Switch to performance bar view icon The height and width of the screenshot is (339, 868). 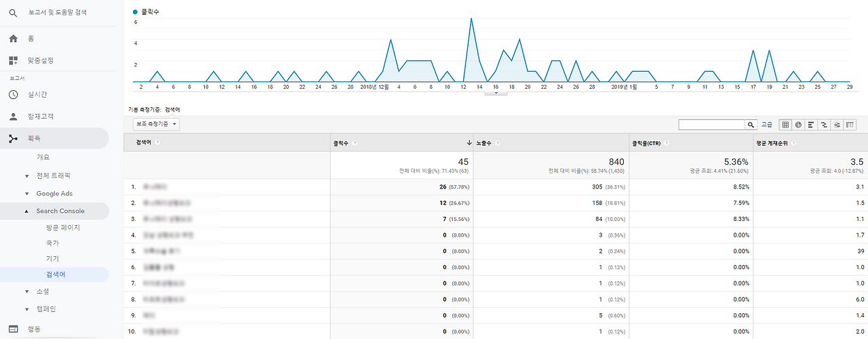[x=811, y=125]
